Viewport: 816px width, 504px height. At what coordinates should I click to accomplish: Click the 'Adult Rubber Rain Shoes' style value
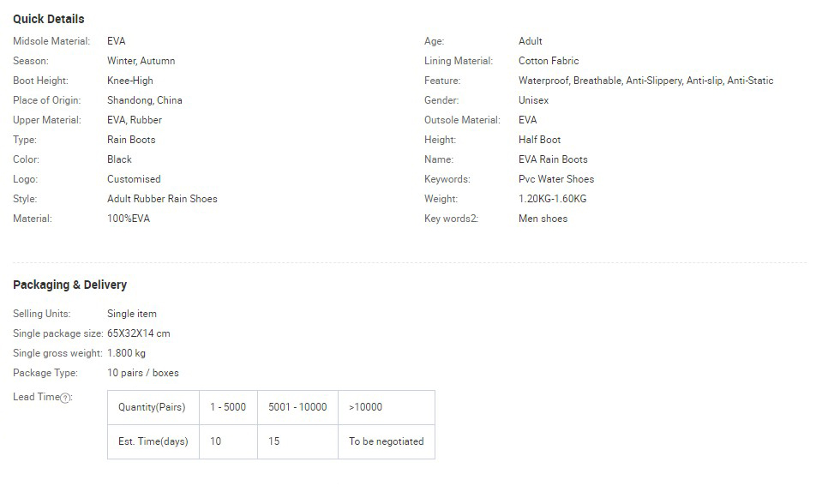pos(162,199)
